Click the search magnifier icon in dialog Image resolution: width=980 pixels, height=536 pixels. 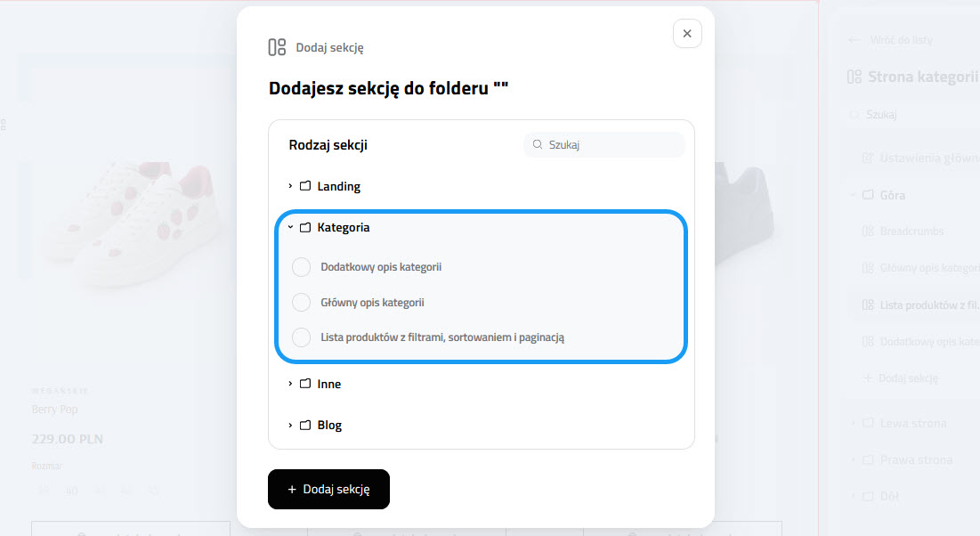(538, 144)
